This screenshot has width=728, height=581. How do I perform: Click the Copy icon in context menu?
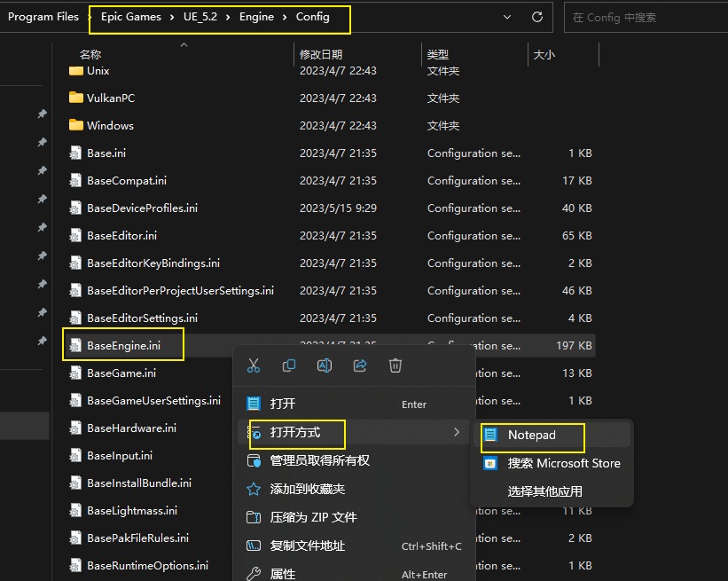point(289,365)
